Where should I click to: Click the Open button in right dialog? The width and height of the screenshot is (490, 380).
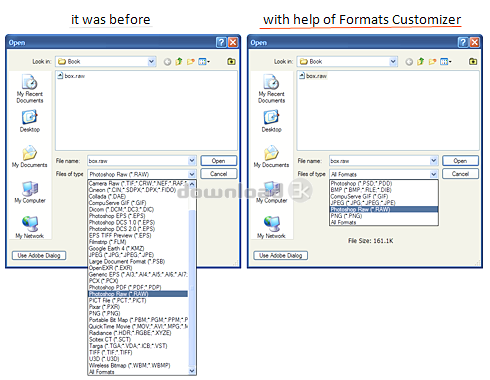(x=460, y=161)
